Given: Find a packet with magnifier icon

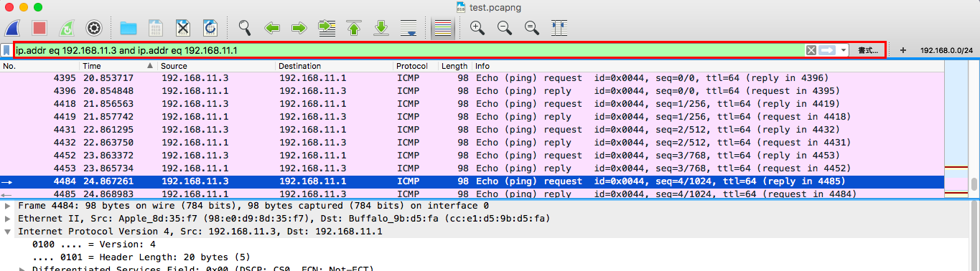Looking at the screenshot, I should pos(245,28).
